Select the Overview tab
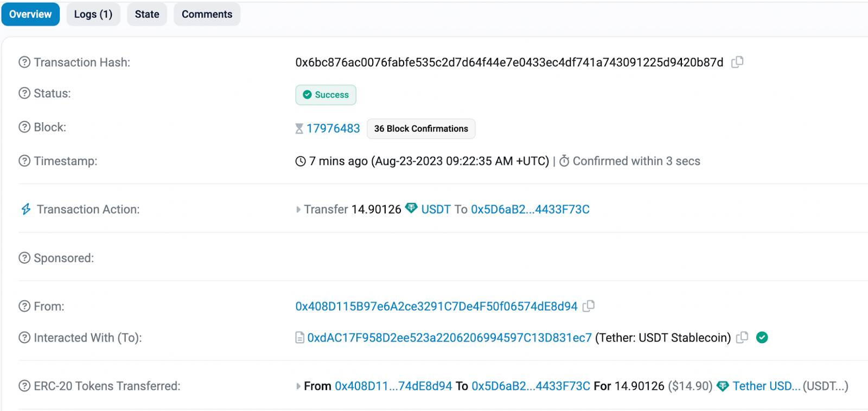The width and height of the screenshot is (868, 411). click(x=30, y=14)
